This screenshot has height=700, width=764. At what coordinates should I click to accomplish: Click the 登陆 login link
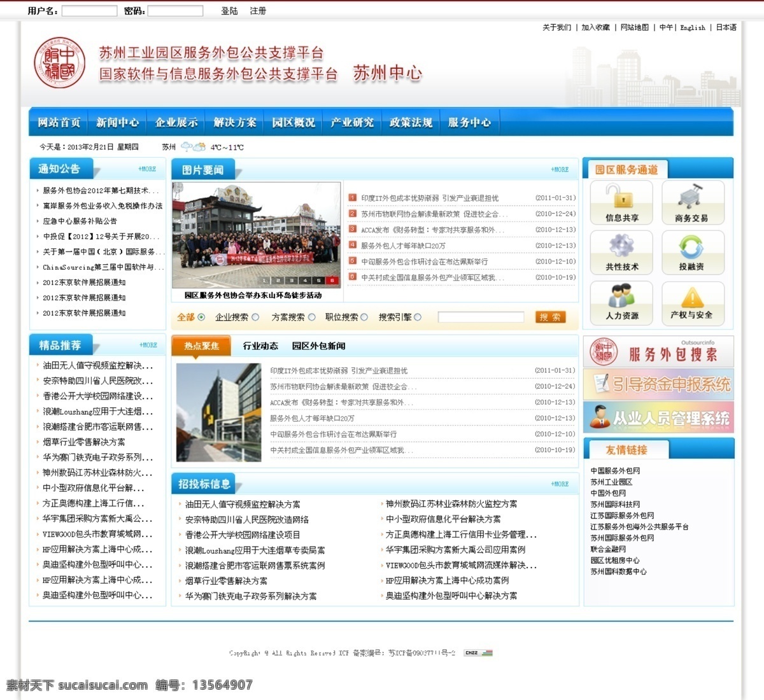pos(229,11)
